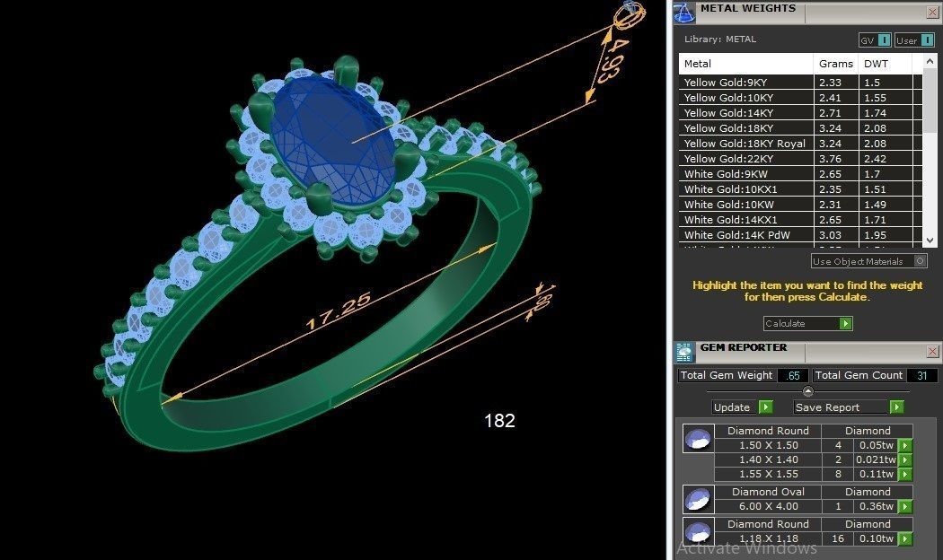Screen dimensions: 943x560
Task: Select the White Gold:14KX1 row
Action: pyautogui.click(x=800, y=220)
